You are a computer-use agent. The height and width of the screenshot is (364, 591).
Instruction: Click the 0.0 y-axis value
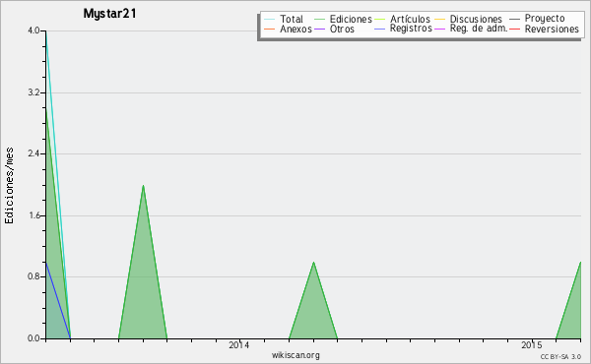[x=33, y=338]
